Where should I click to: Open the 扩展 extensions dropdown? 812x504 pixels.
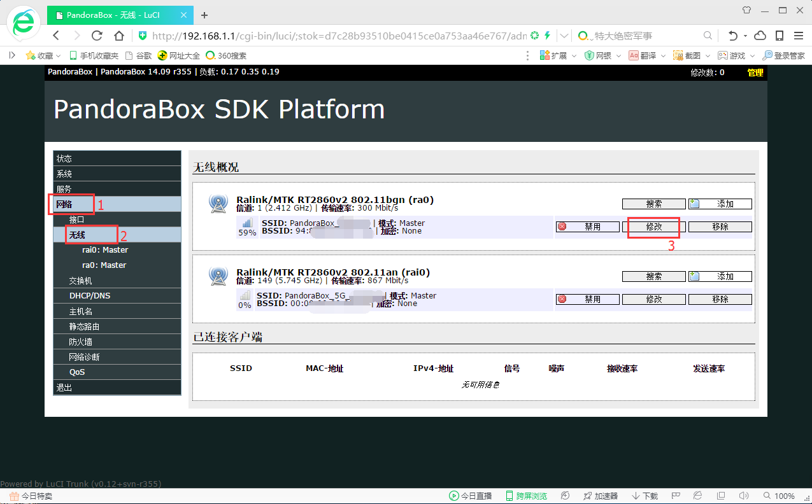click(558, 55)
